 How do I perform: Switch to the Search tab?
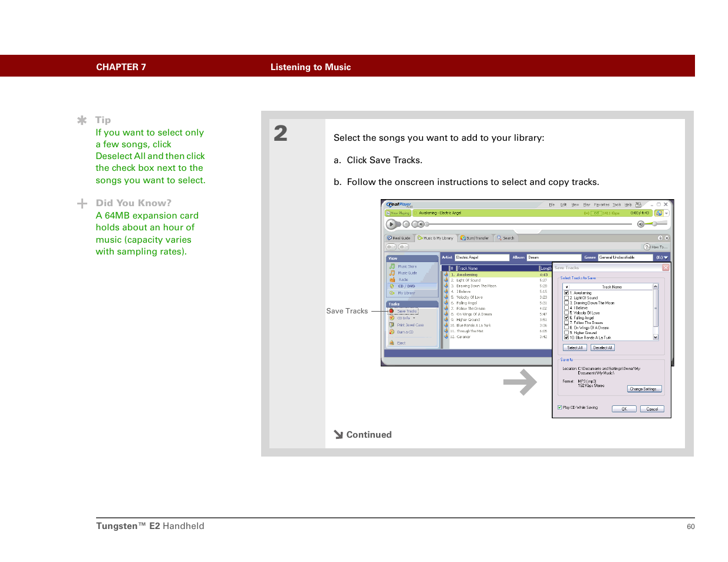506,238
